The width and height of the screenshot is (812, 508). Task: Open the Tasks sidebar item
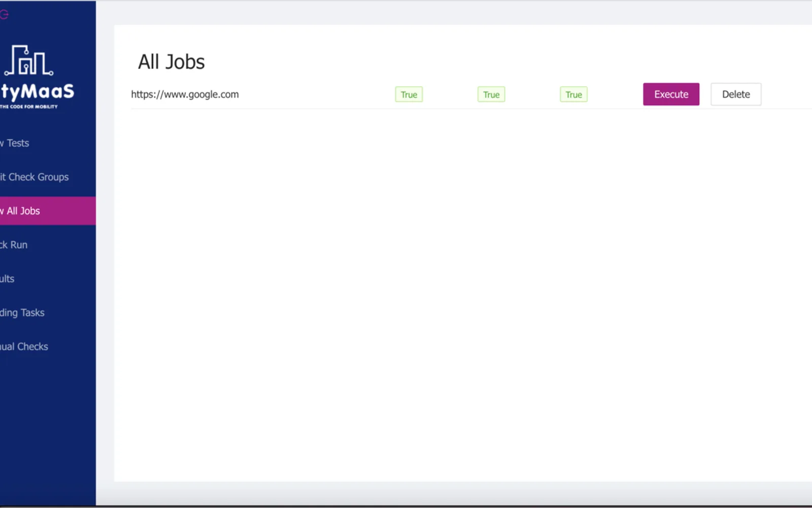48,313
